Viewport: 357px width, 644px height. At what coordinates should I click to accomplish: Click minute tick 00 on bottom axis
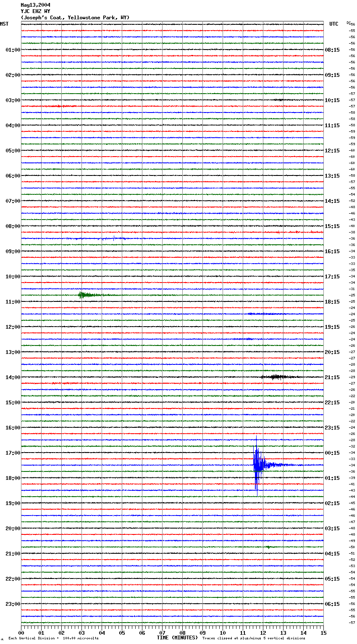[21, 633]
